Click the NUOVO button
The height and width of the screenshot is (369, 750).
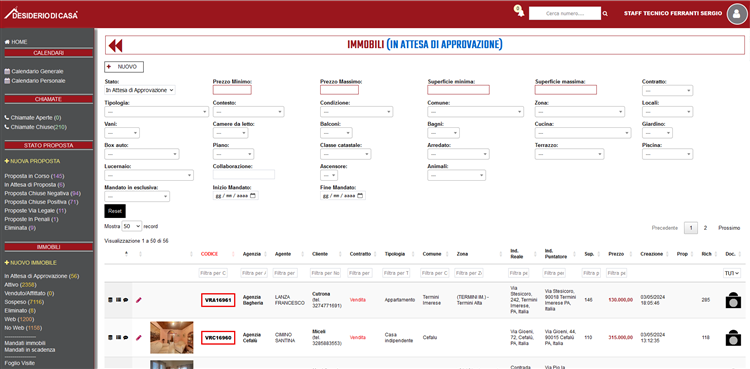pyautogui.click(x=124, y=67)
